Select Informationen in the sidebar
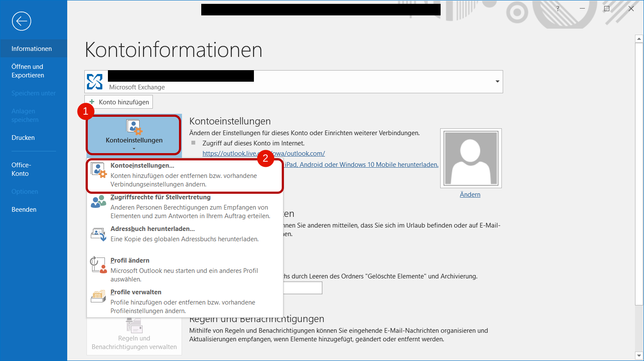Viewport: 644px width, 361px height. 33,48
